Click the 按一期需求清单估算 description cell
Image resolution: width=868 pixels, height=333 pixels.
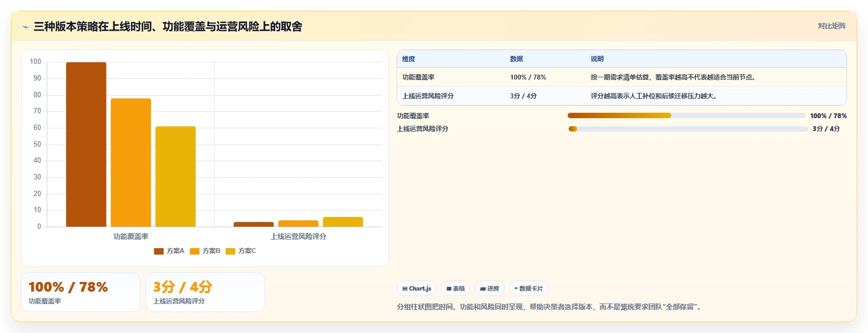click(674, 77)
